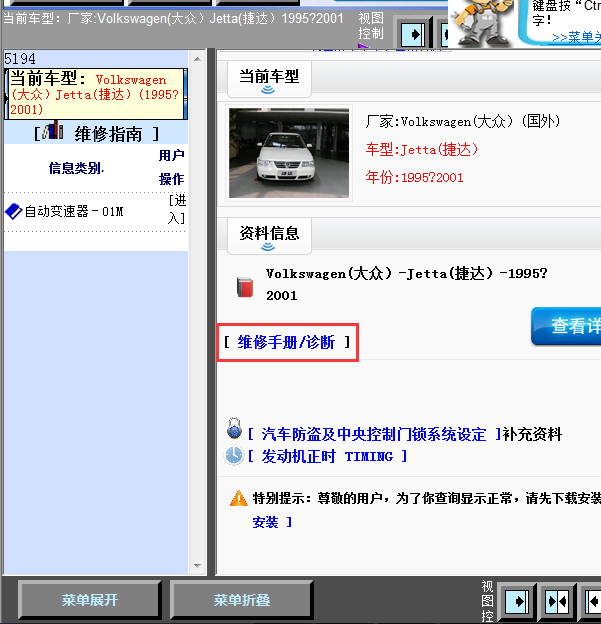
Task: Collapse the 当前车型 section header
Action: (x=269, y=79)
